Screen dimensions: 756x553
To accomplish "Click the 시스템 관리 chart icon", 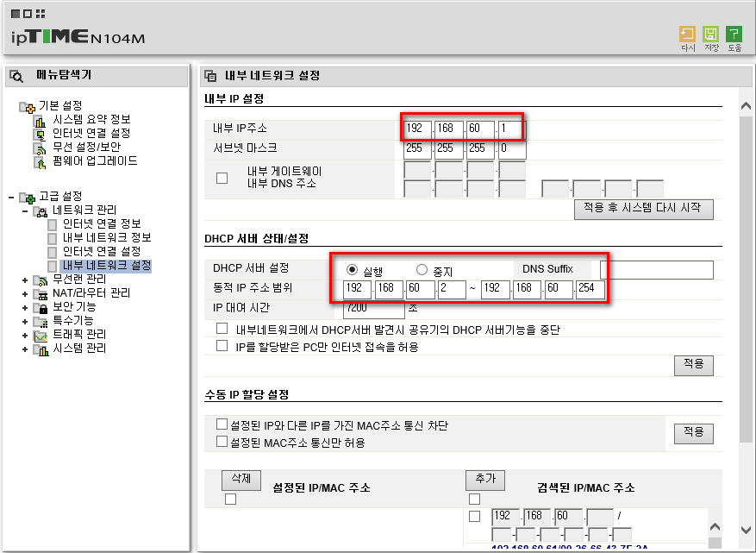I will tap(41, 350).
